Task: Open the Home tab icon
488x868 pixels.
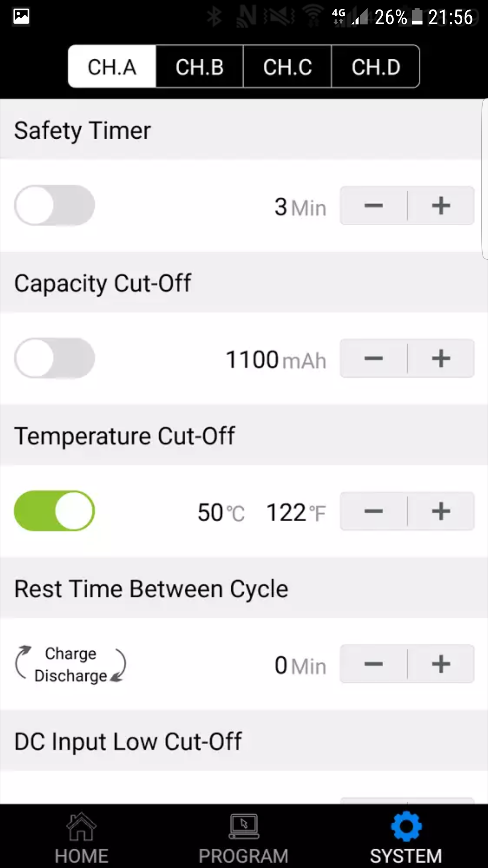Action: coord(81,827)
